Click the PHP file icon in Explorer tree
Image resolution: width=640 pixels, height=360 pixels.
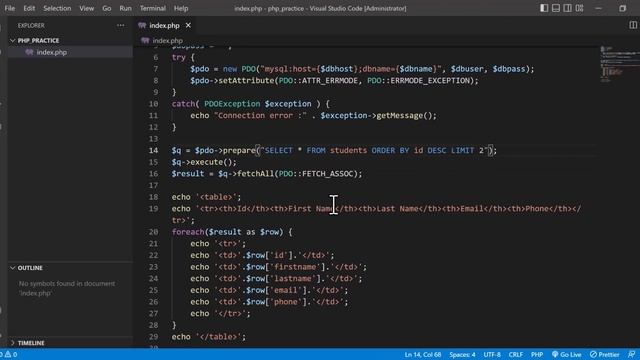click(x=29, y=52)
